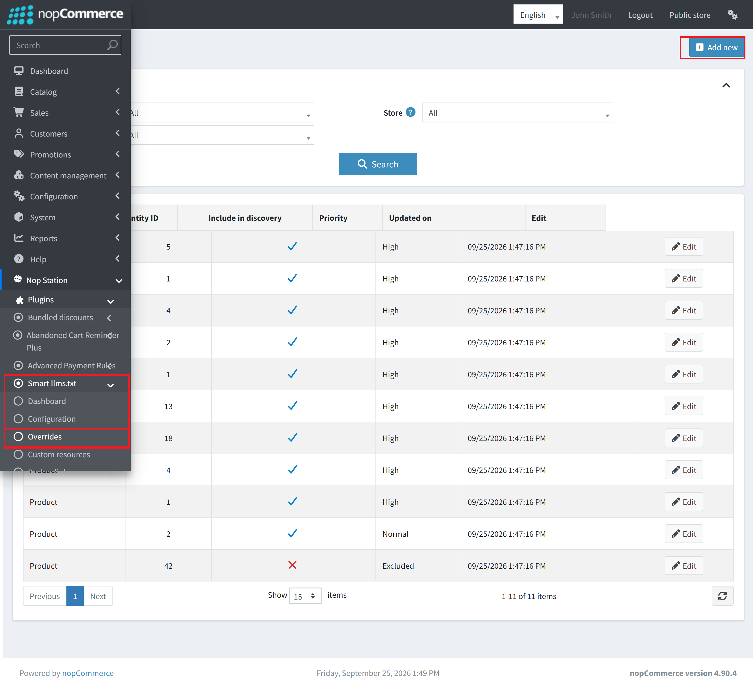
Task: Click the Sales shopping cart icon
Action: (x=19, y=112)
